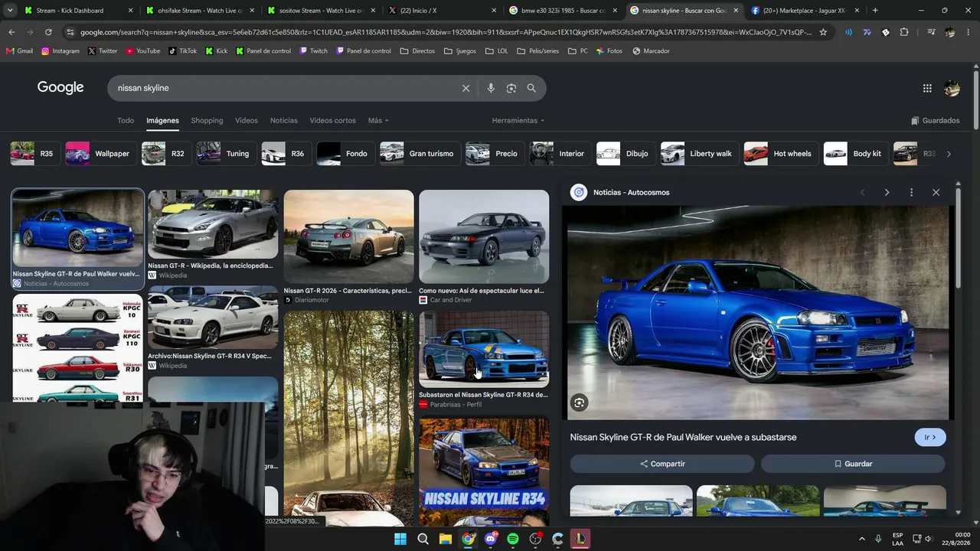Screen dimensions: 980x551
Task: Open Spotify from the taskbar
Action: (x=513, y=539)
